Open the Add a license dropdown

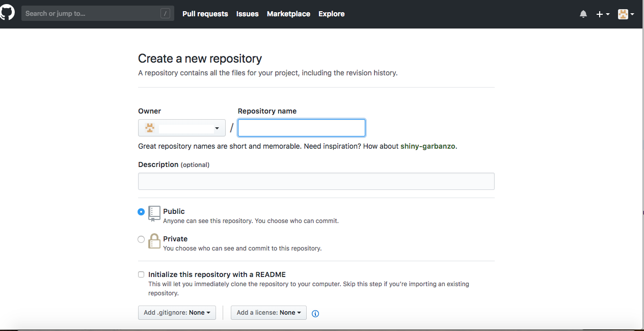(269, 313)
